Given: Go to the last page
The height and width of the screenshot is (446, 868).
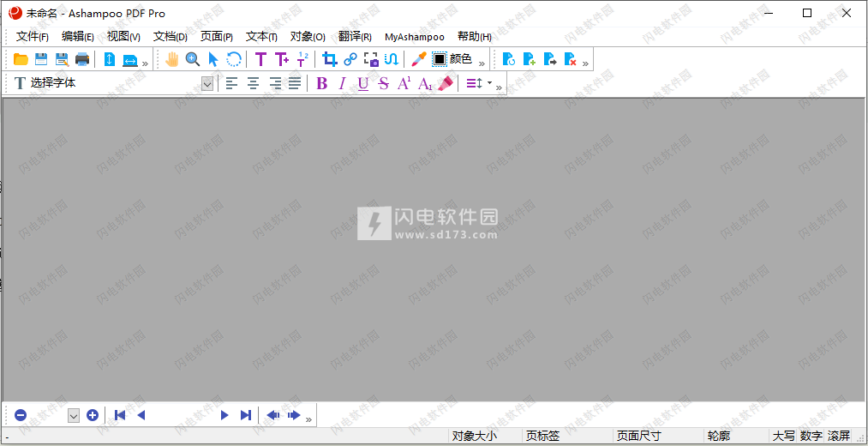Looking at the screenshot, I should point(246,415).
